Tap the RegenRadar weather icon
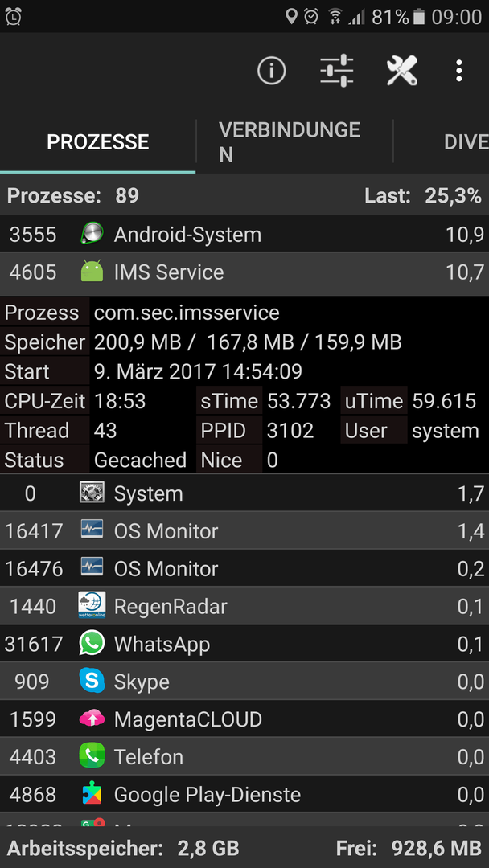Viewport: 489px width, 868px height. pyautogui.click(x=92, y=606)
